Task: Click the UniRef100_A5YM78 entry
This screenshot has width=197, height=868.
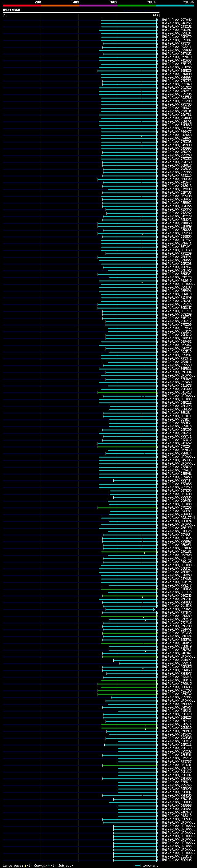Action: click(x=177, y=57)
